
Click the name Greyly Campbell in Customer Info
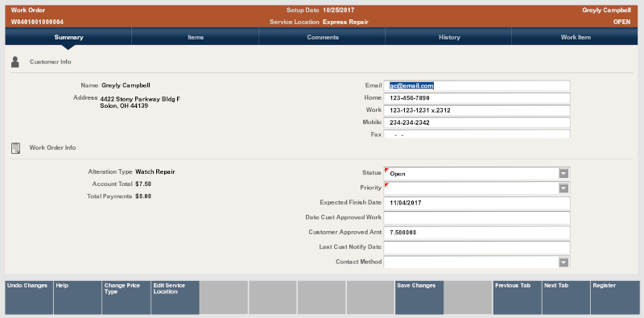tap(126, 85)
